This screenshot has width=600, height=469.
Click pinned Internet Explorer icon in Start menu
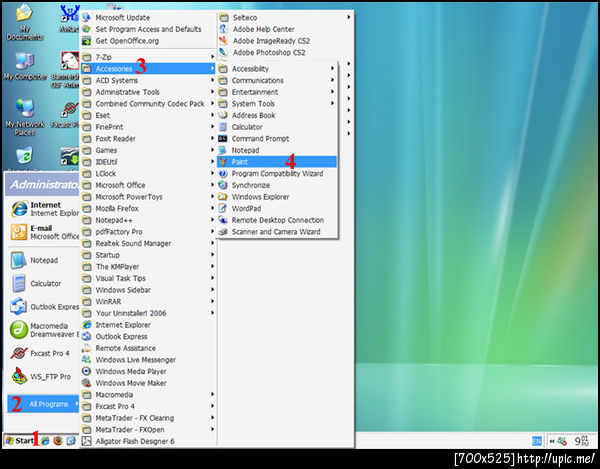tap(19, 209)
